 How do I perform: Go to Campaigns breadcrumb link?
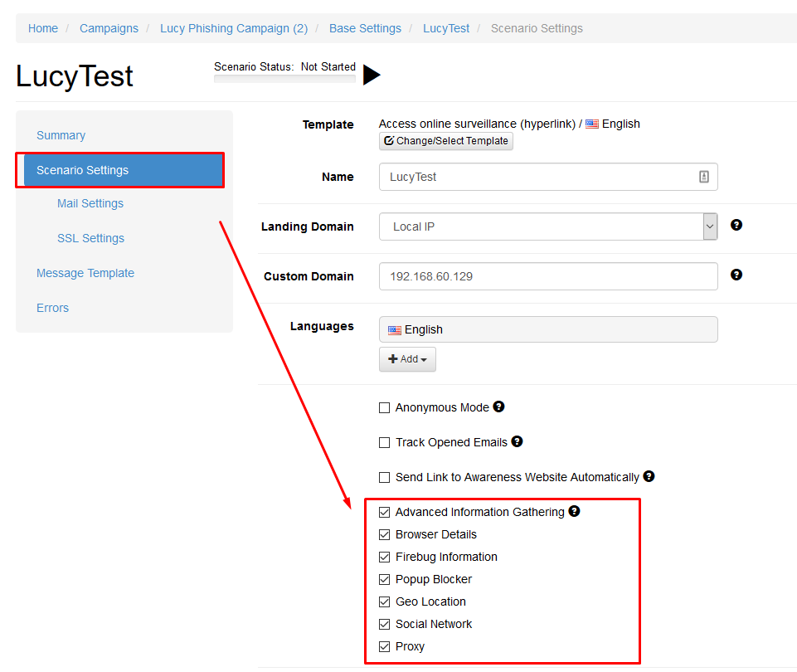[109, 28]
